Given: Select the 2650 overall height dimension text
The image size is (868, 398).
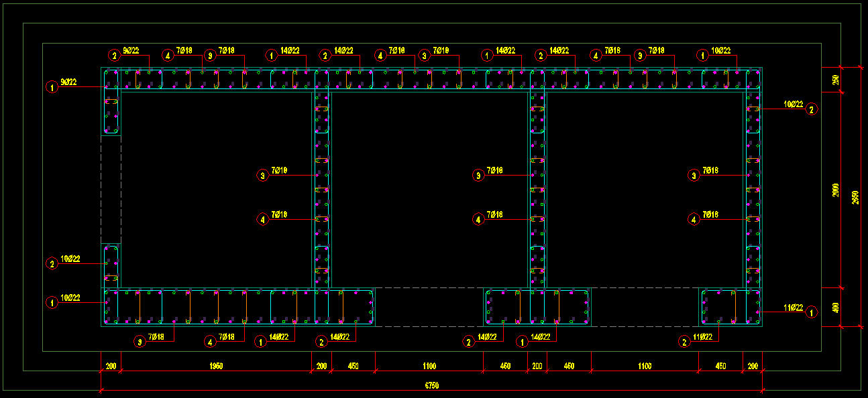Looking at the screenshot, I should (854, 197).
